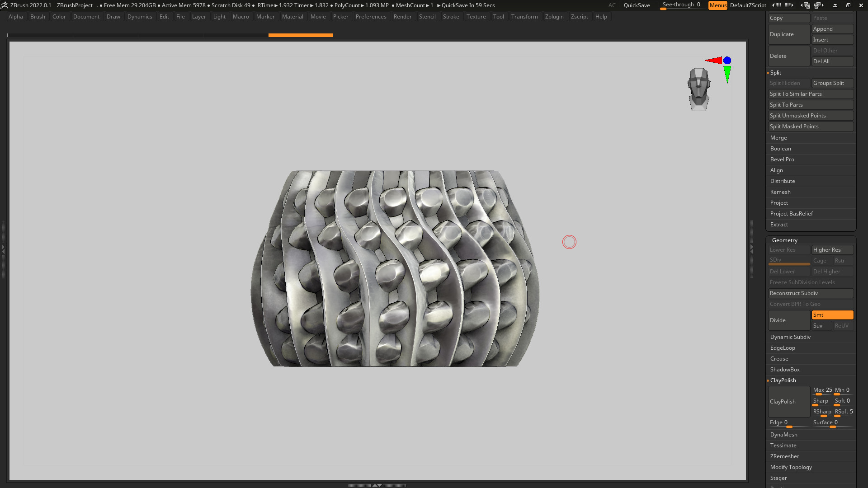Click the Insert button
Image resolution: width=868 pixels, height=488 pixels.
[832, 40]
